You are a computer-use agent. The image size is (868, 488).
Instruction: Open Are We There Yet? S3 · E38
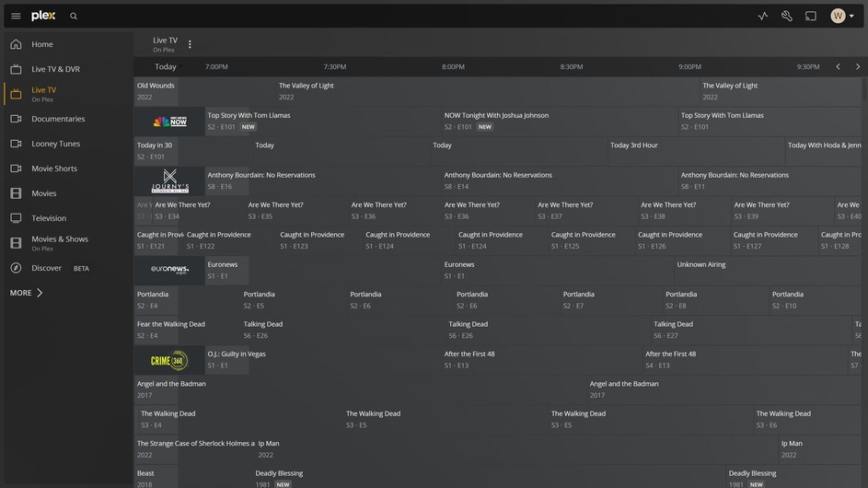684,211
